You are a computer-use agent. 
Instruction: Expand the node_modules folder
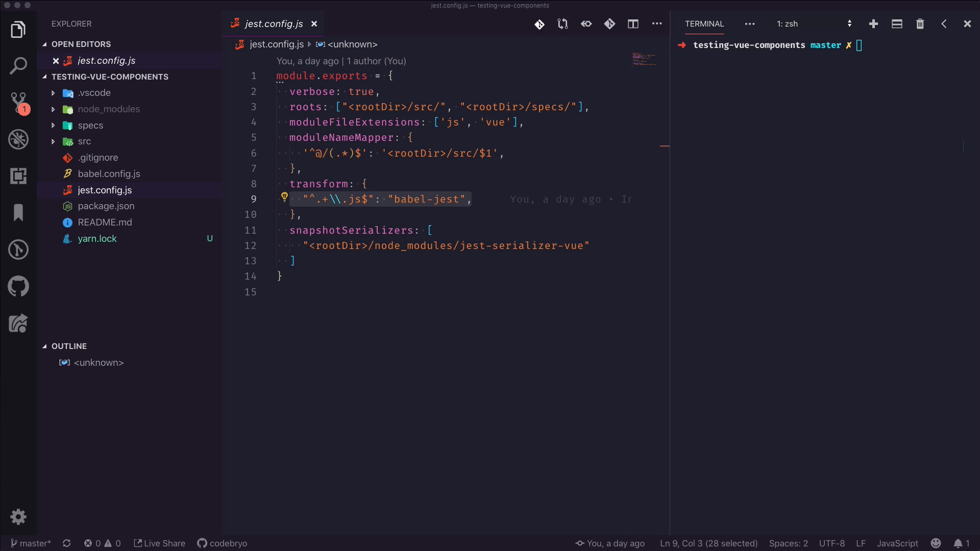click(x=108, y=109)
